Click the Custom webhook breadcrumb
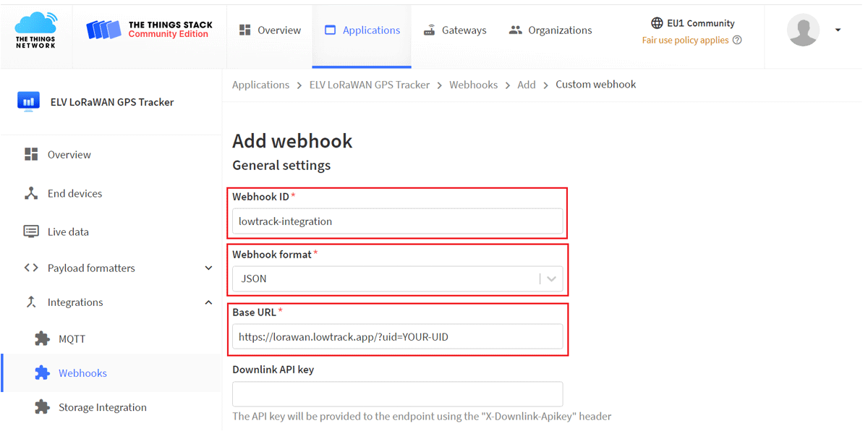 click(x=596, y=85)
